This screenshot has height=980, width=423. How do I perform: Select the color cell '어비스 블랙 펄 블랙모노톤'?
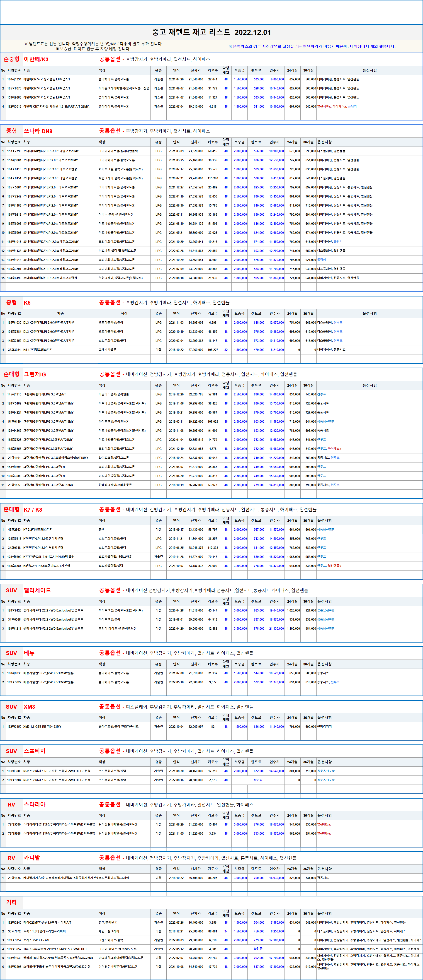click(116, 214)
